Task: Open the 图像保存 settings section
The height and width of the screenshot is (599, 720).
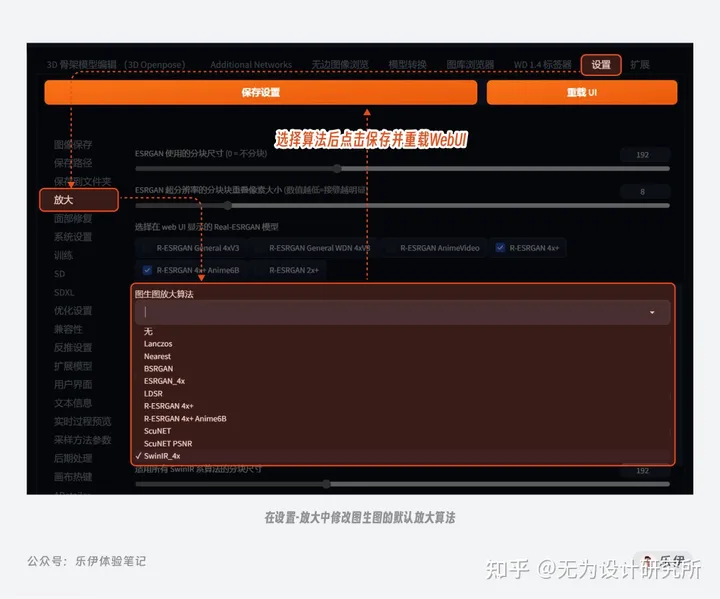Action: point(73,145)
